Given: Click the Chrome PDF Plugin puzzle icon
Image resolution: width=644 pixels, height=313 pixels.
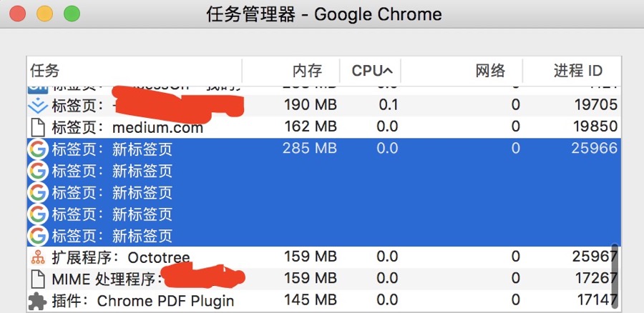Looking at the screenshot, I should (37, 301).
